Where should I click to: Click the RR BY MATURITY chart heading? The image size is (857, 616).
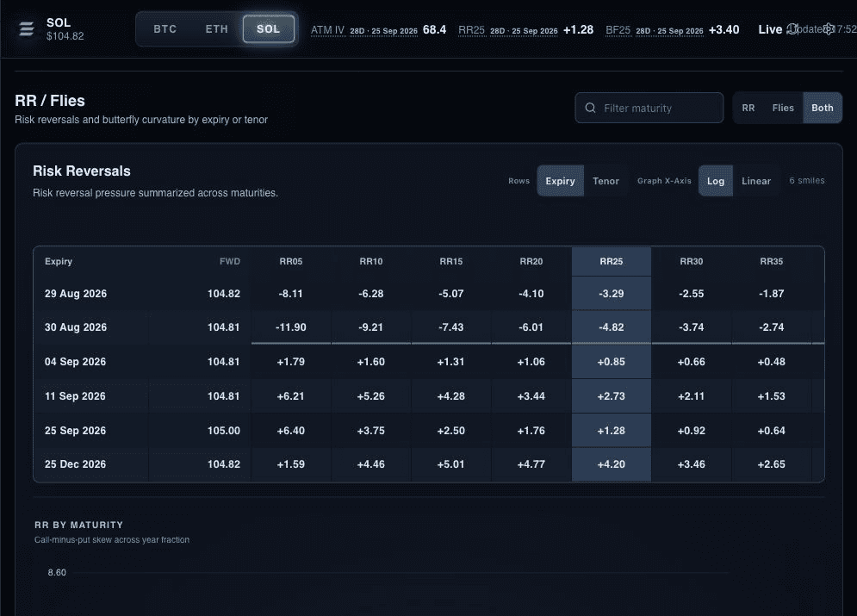click(x=78, y=525)
